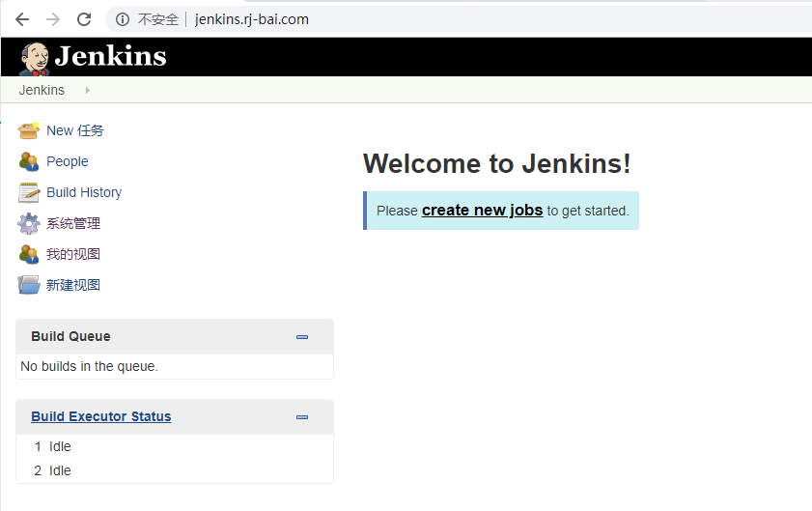Click the Jenkins butler mascot logo
This screenshot has width=812, height=511.
[35, 58]
